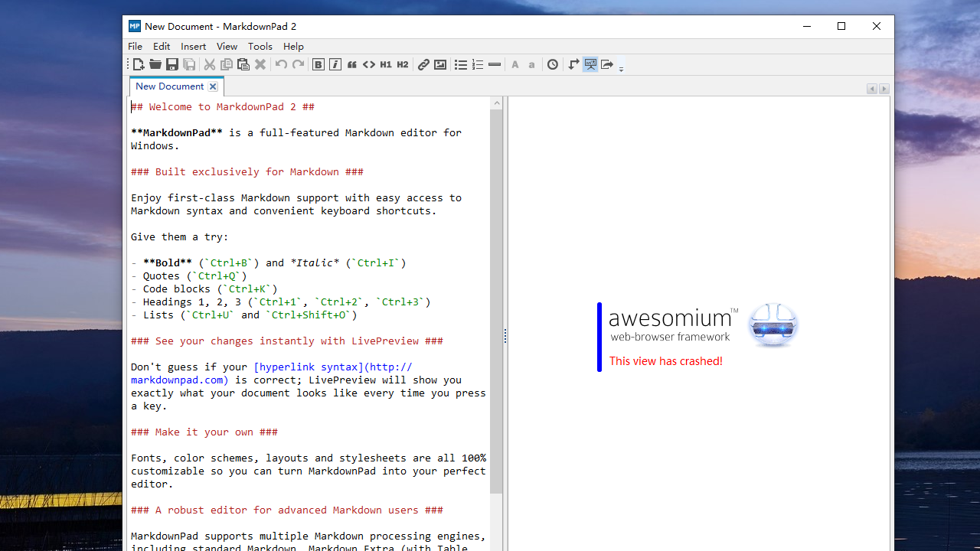Insert a timestamp using the clock icon

[552, 64]
